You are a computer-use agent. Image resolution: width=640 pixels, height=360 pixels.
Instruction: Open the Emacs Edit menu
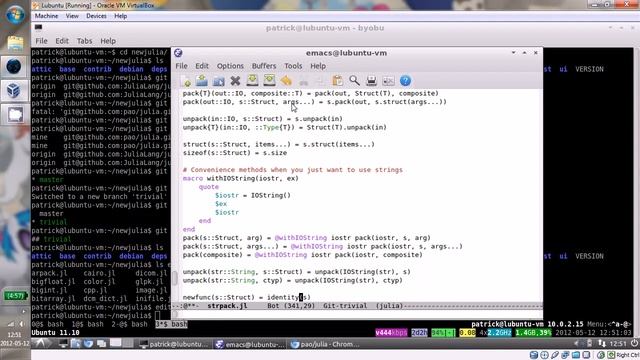(x=202, y=66)
